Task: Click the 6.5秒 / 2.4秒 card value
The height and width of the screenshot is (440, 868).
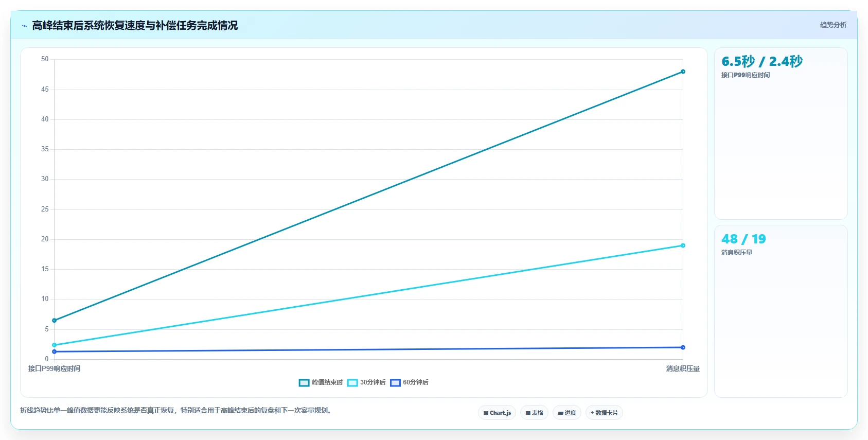Action: pos(762,62)
